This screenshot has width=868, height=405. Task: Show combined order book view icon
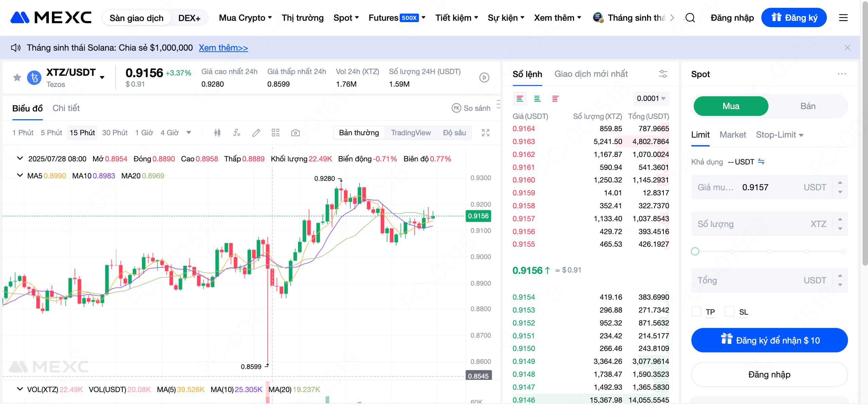tap(520, 99)
